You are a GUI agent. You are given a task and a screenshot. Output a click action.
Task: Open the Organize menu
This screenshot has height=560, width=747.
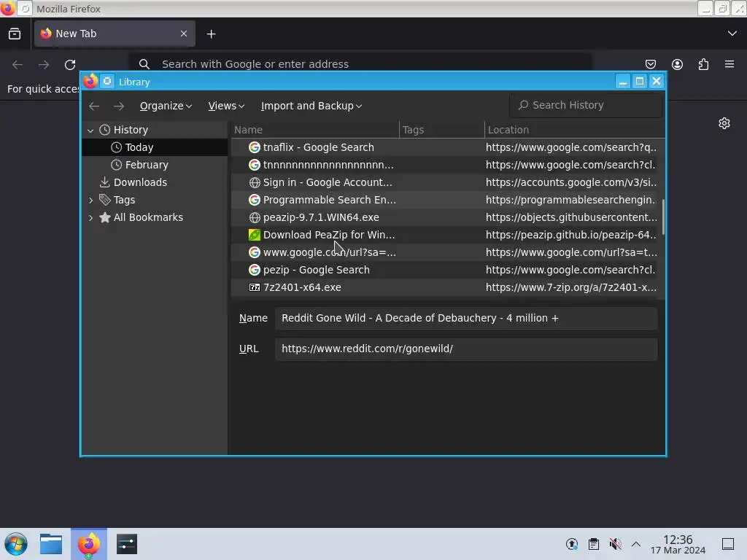(x=166, y=106)
